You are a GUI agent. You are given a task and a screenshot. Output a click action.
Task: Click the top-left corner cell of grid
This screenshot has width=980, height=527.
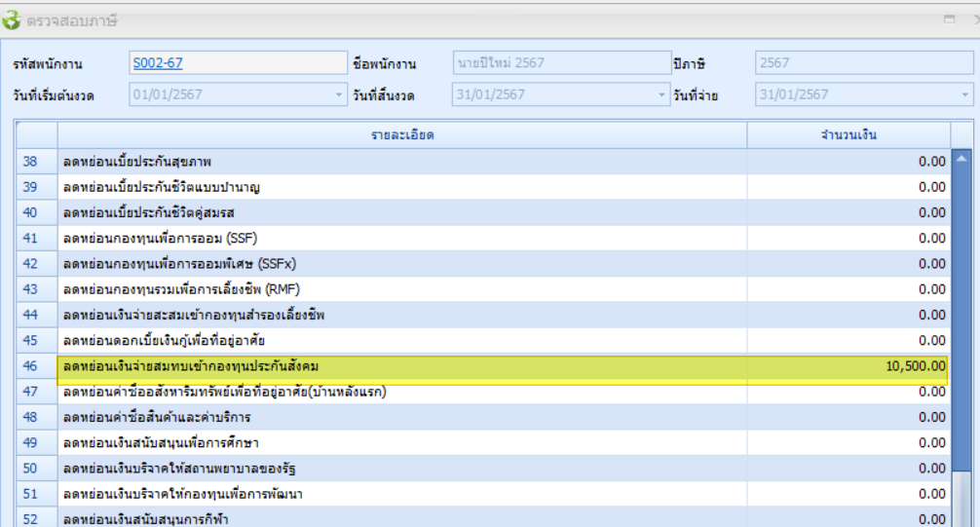(x=35, y=134)
